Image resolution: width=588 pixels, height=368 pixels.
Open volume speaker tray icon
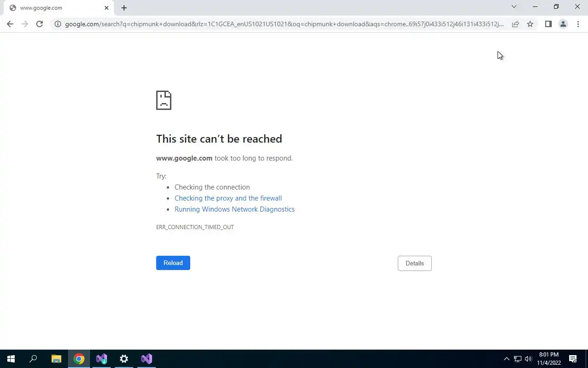tap(528, 359)
